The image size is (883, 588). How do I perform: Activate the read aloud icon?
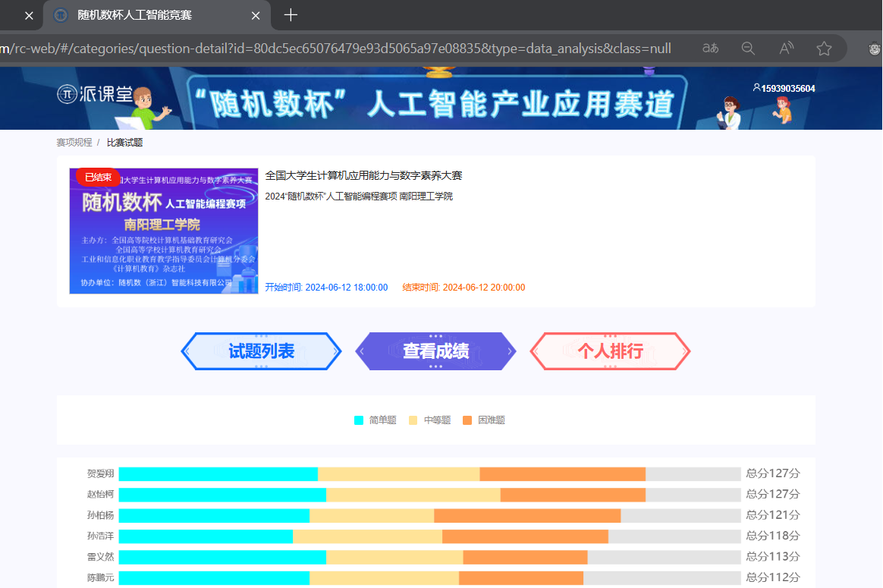coord(787,49)
